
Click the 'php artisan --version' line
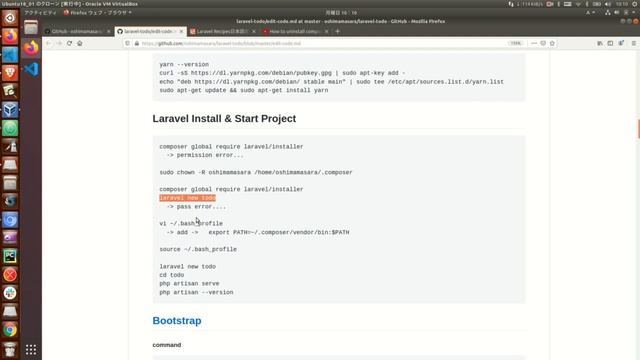[196, 292]
